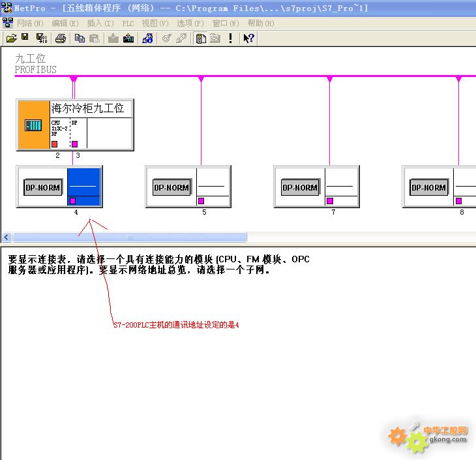Viewport: 476px width, 460px height.
Task: Click the blue highlighted module of slave 4
Action: point(84,187)
